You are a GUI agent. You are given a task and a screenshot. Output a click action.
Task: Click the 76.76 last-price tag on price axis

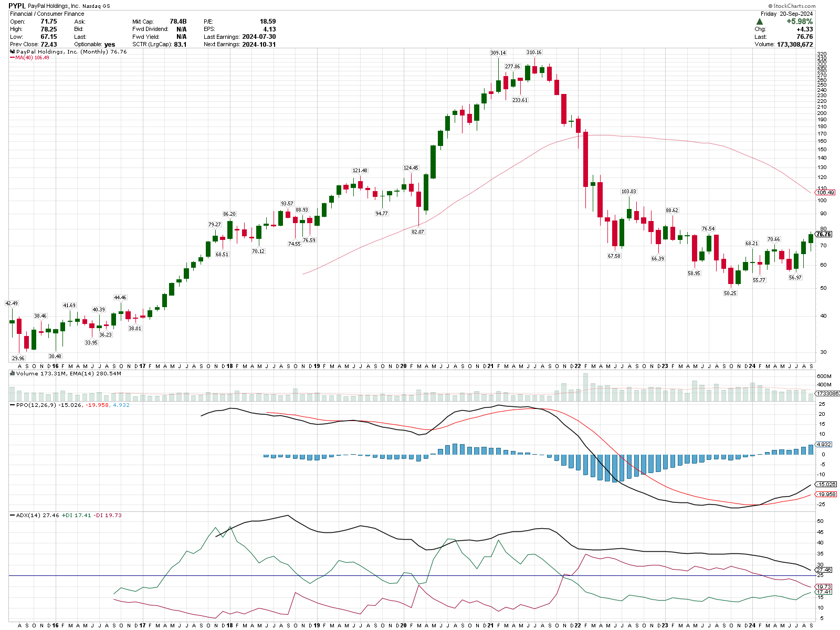point(824,234)
